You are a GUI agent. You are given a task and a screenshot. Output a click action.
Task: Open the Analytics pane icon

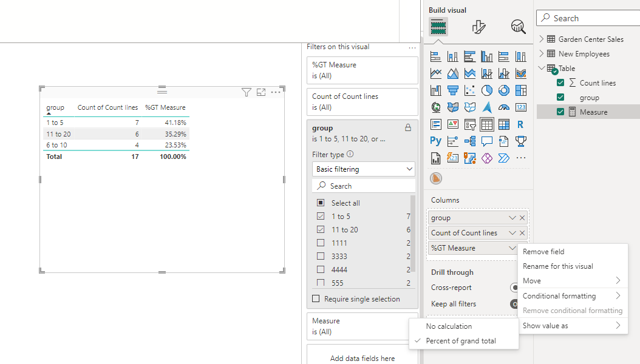coord(518,27)
